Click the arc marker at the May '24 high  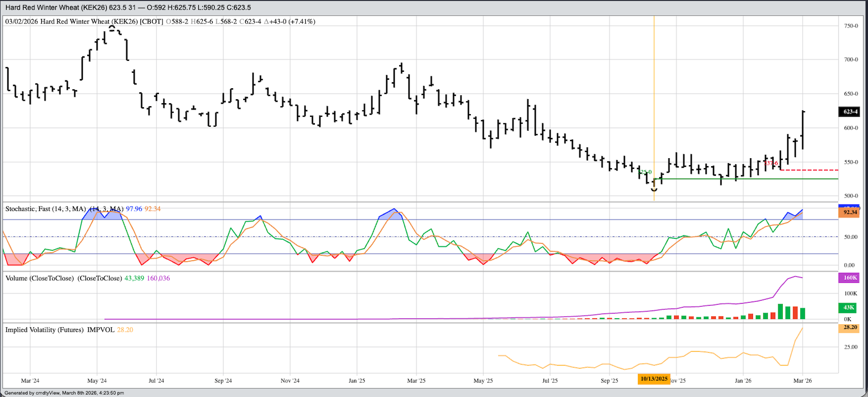tap(112, 27)
